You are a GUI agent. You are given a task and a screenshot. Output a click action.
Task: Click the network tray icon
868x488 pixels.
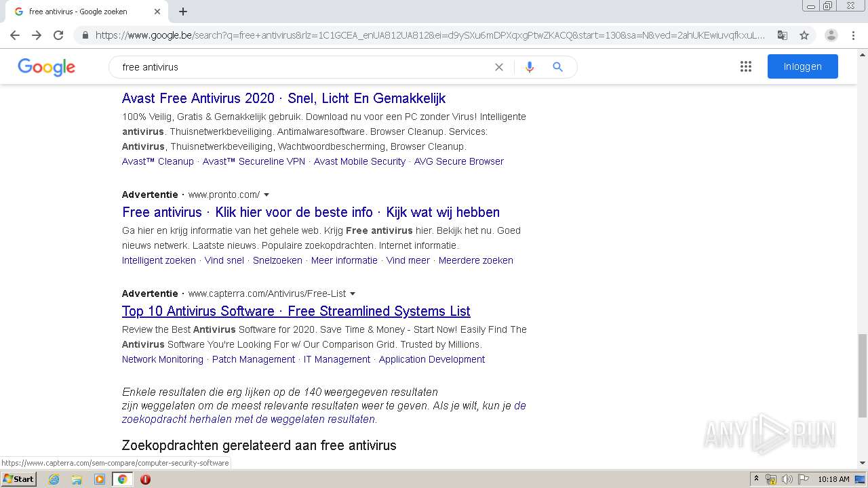point(772,479)
